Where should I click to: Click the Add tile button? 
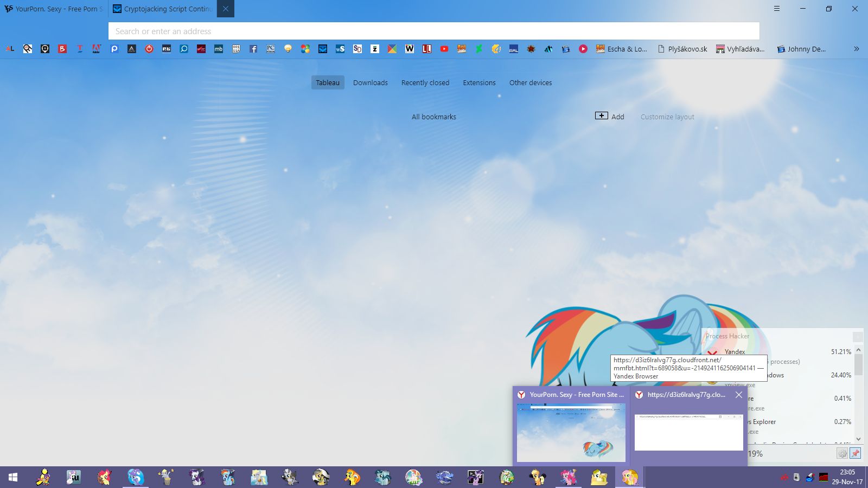tap(610, 116)
